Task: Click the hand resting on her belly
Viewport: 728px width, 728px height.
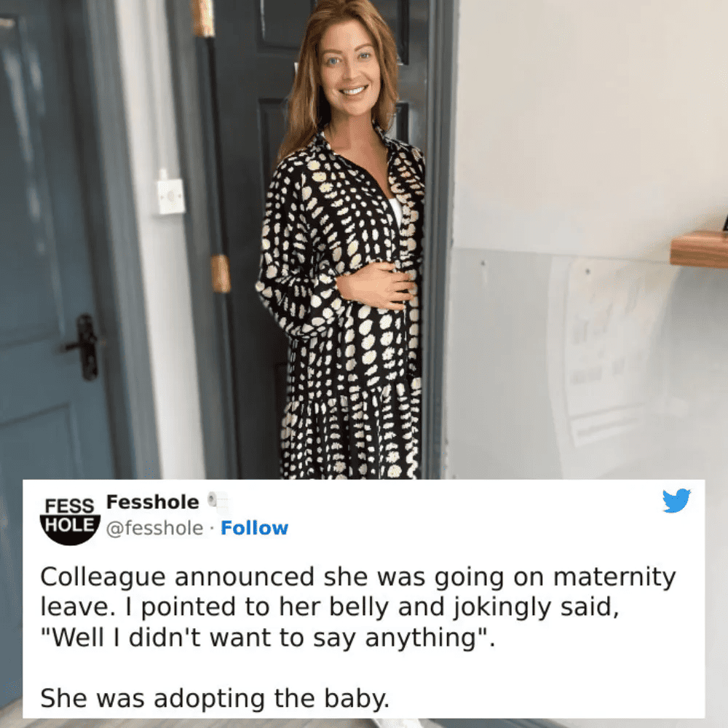Action: click(375, 285)
